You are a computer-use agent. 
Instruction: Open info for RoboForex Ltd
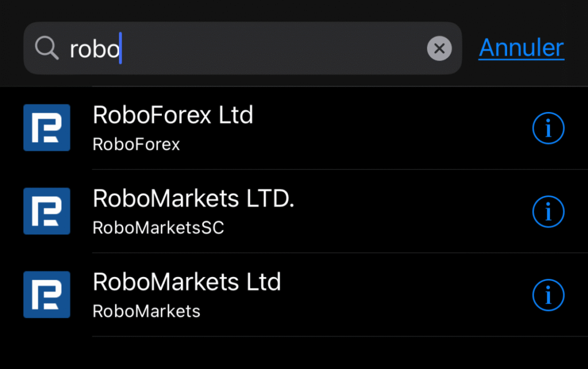tap(548, 129)
